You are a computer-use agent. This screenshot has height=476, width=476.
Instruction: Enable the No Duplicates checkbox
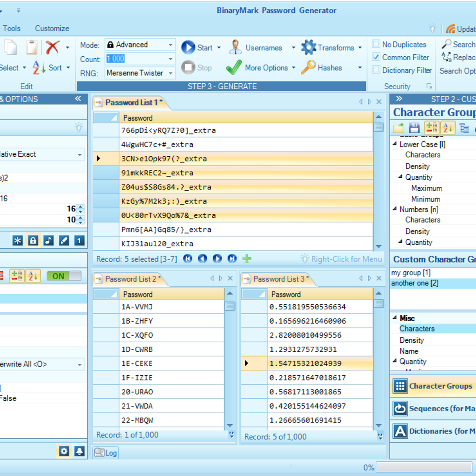376,44
